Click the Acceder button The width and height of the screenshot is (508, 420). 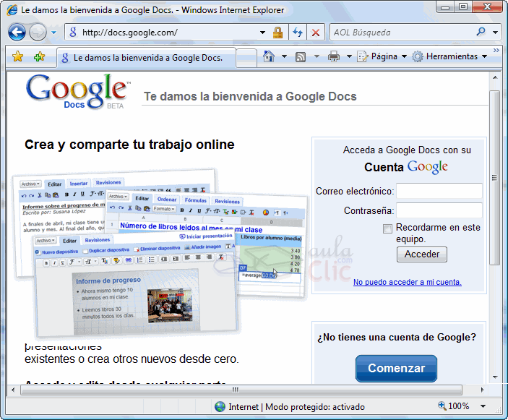(422, 254)
